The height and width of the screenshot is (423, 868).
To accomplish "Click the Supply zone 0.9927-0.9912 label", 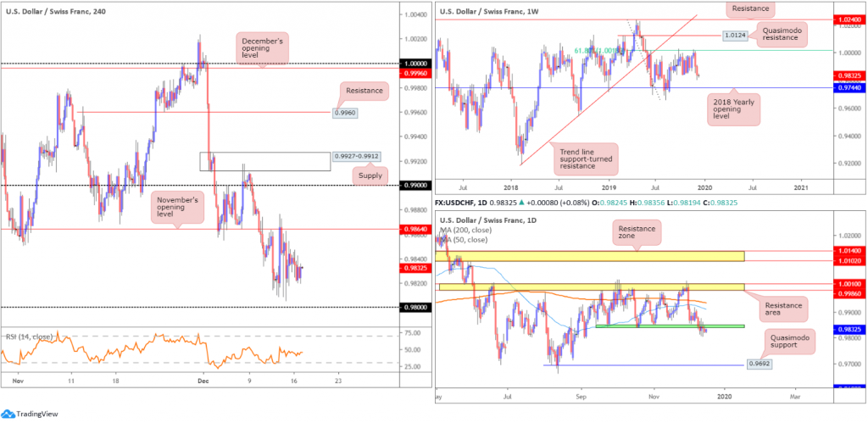I will tap(357, 157).
